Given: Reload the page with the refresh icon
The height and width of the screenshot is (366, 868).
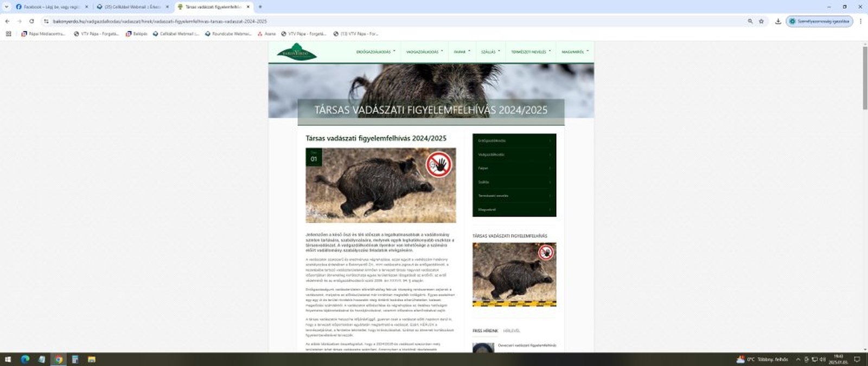Looking at the screenshot, I should [x=31, y=21].
